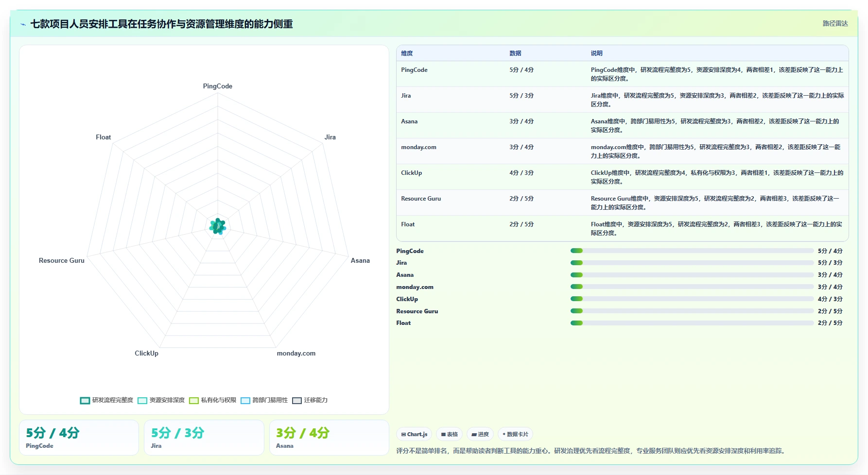Click the main page title heading

[x=161, y=24]
